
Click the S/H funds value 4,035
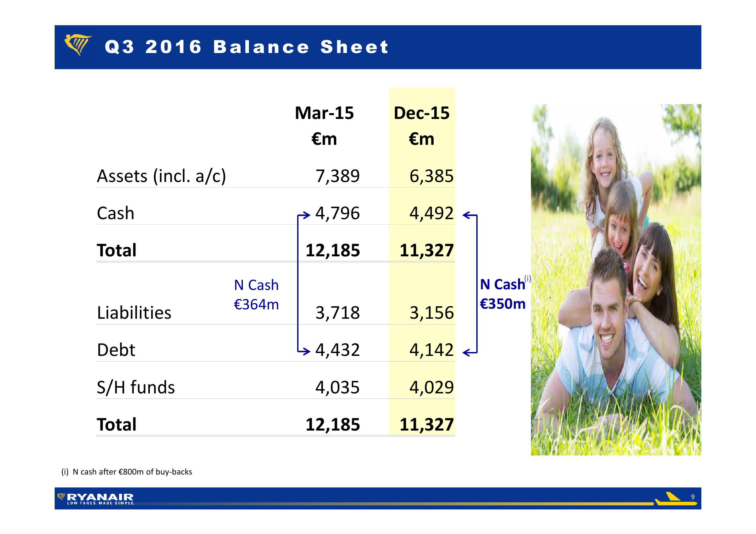[338, 387]
